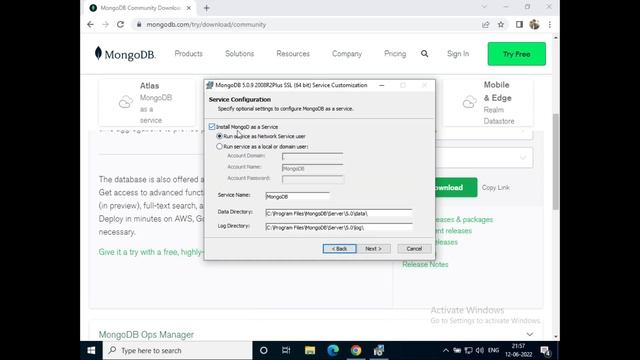Image resolution: width=640 pixels, height=360 pixels.
Task: Open the dropdown behind installer dialog
Action: (x=484, y=158)
